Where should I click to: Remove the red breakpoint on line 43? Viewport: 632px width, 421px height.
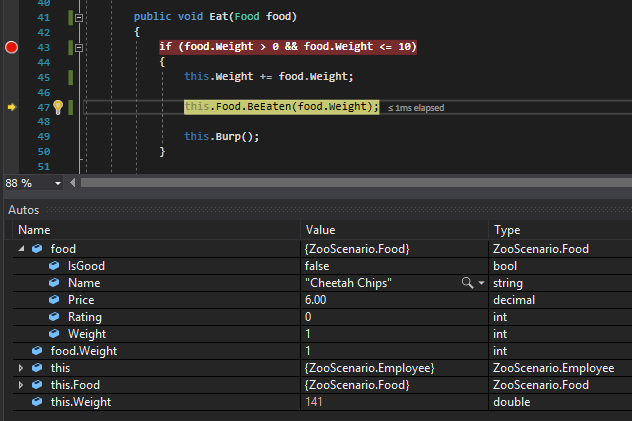coord(12,47)
